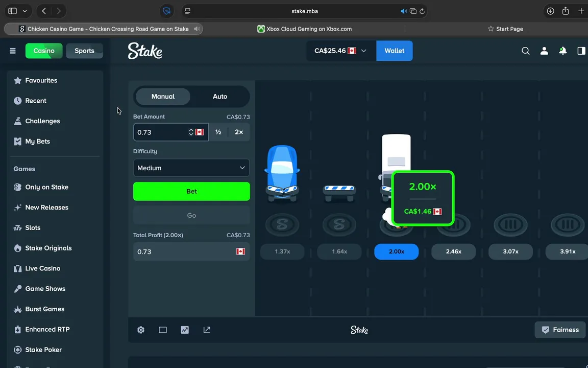Switch to Xbox Cloud Gaming tab

[304, 29]
